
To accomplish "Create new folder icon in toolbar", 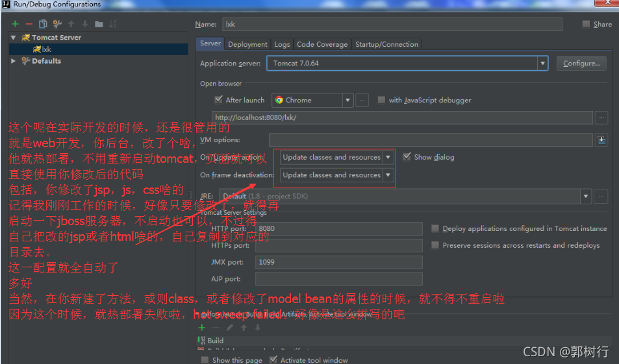I will [x=99, y=25].
